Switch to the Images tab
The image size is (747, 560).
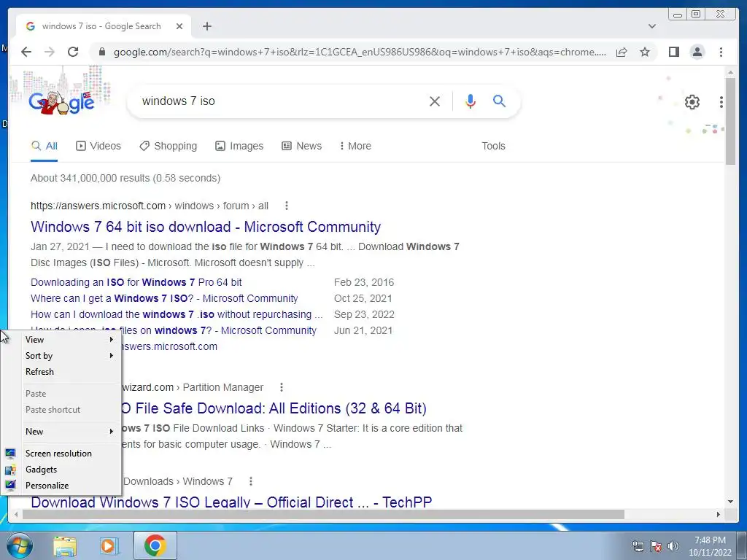tap(239, 146)
